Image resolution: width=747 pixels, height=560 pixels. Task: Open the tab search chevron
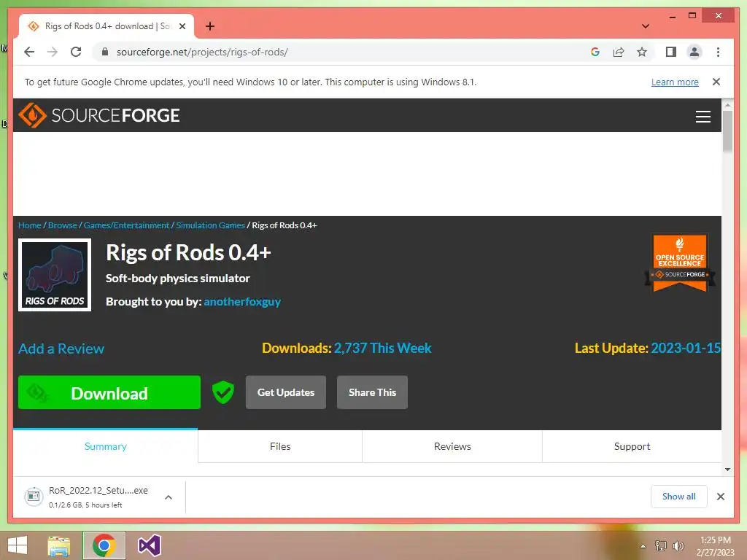[x=645, y=26]
